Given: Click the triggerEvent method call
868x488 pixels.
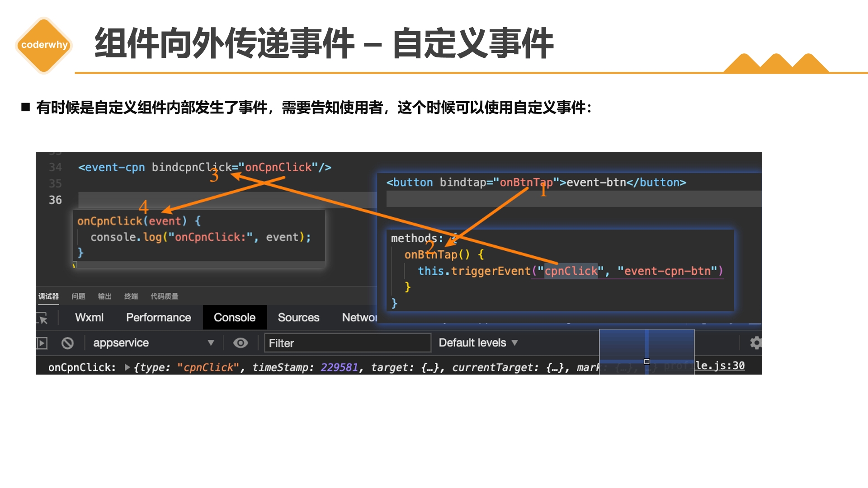Looking at the screenshot, I should coord(491,271).
